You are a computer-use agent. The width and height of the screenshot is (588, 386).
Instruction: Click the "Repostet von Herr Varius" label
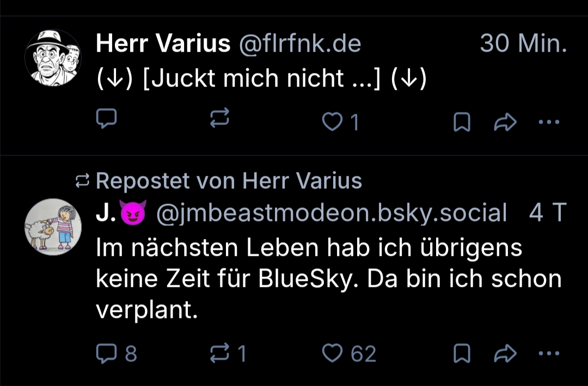pyautogui.click(x=229, y=181)
